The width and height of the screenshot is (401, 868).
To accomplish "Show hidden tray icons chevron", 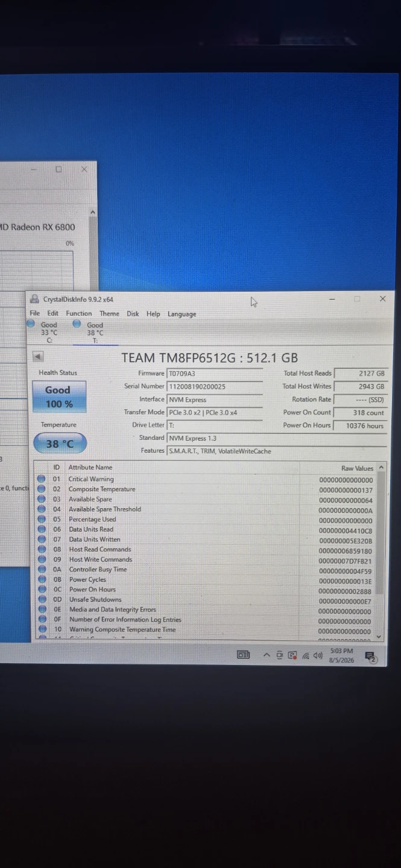I will point(267,655).
